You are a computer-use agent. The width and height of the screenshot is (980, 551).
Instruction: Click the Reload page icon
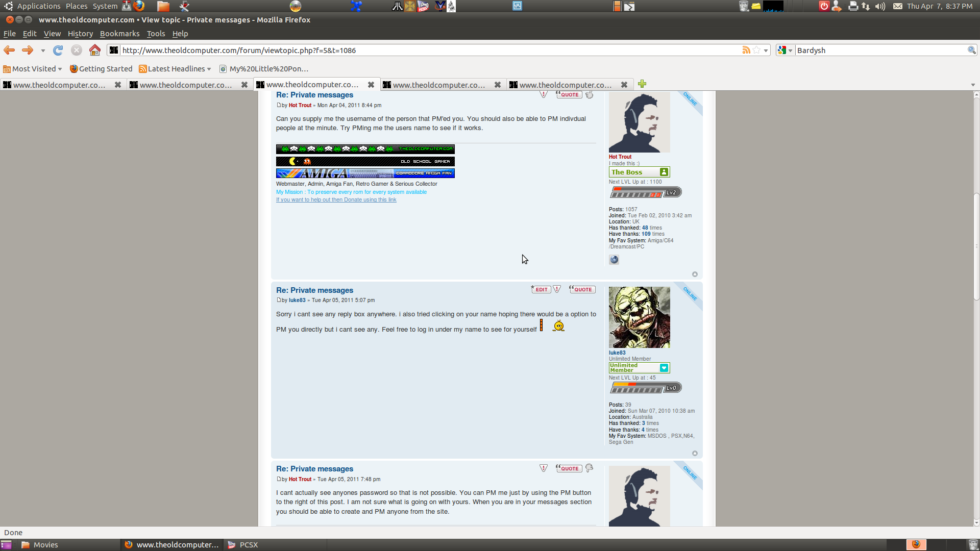tap(58, 50)
